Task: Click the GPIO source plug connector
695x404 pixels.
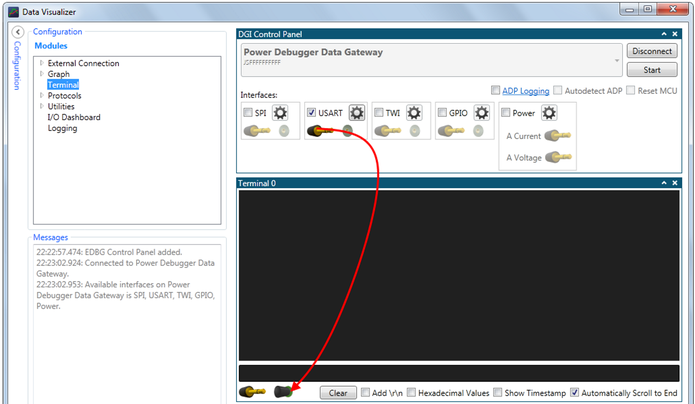Action: coord(451,131)
